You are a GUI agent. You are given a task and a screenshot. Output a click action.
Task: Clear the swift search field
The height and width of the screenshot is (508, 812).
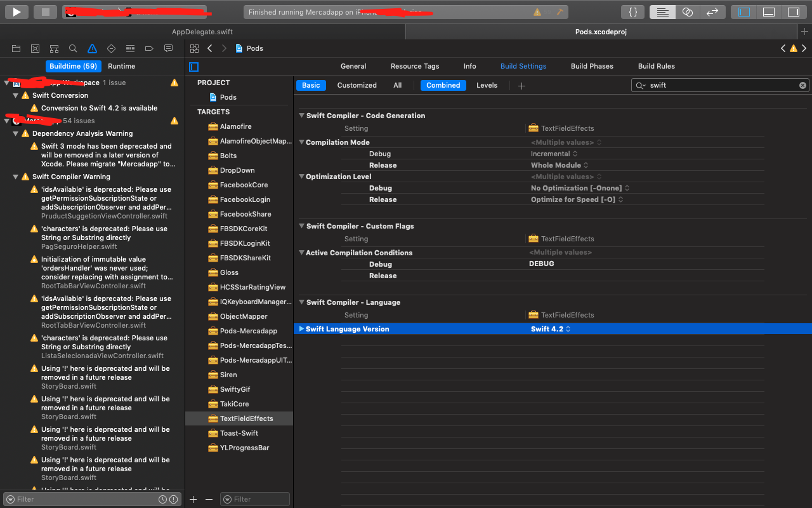pos(802,85)
